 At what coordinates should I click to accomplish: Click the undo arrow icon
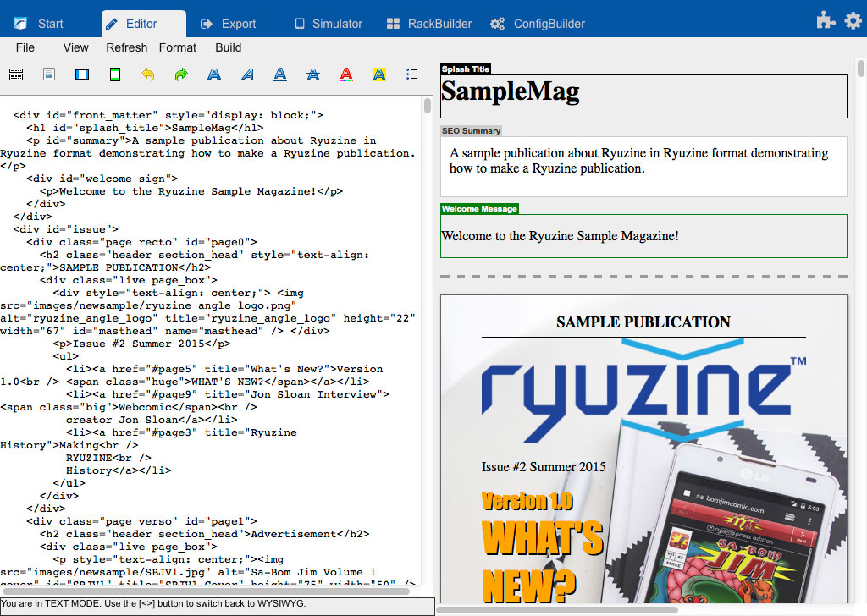coord(148,74)
